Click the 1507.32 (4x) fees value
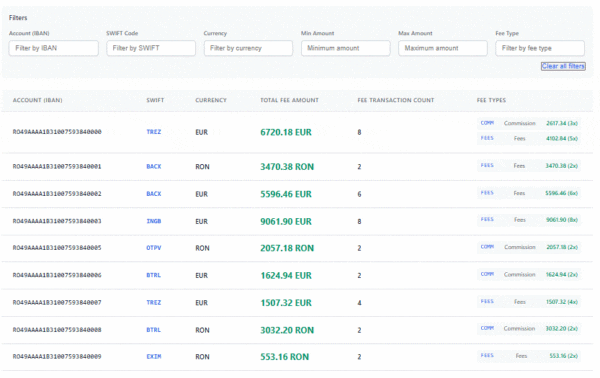 click(x=562, y=302)
